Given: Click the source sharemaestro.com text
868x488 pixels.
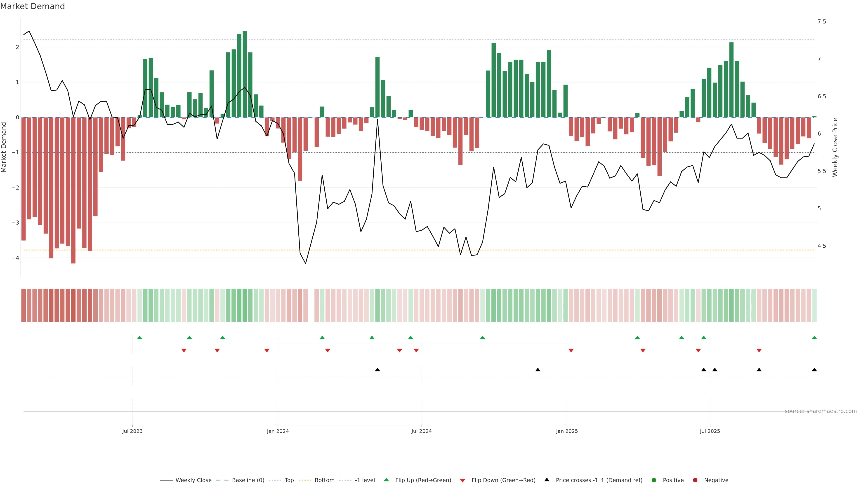Looking at the screenshot, I should coord(821,411).
